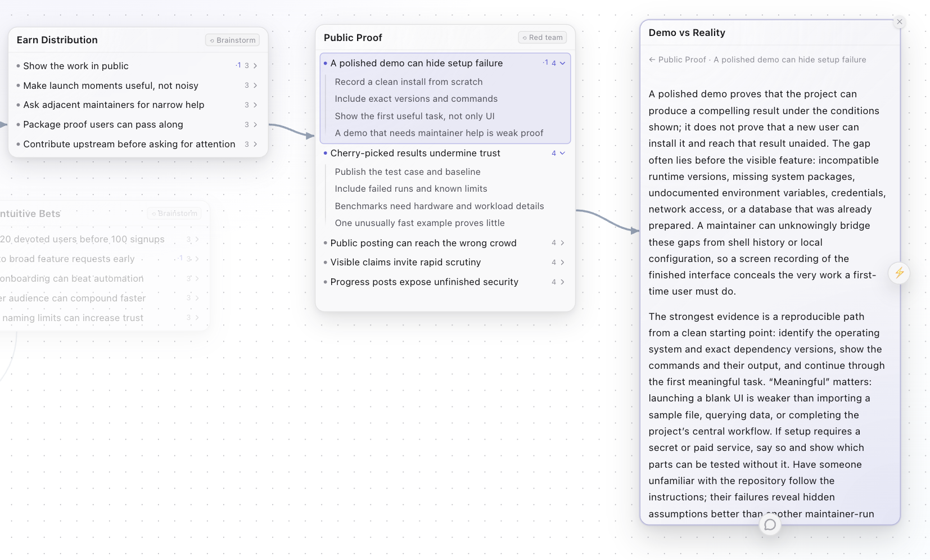Expand 'Progress posts expose unfinished security' chevron

tap(562, 282)
